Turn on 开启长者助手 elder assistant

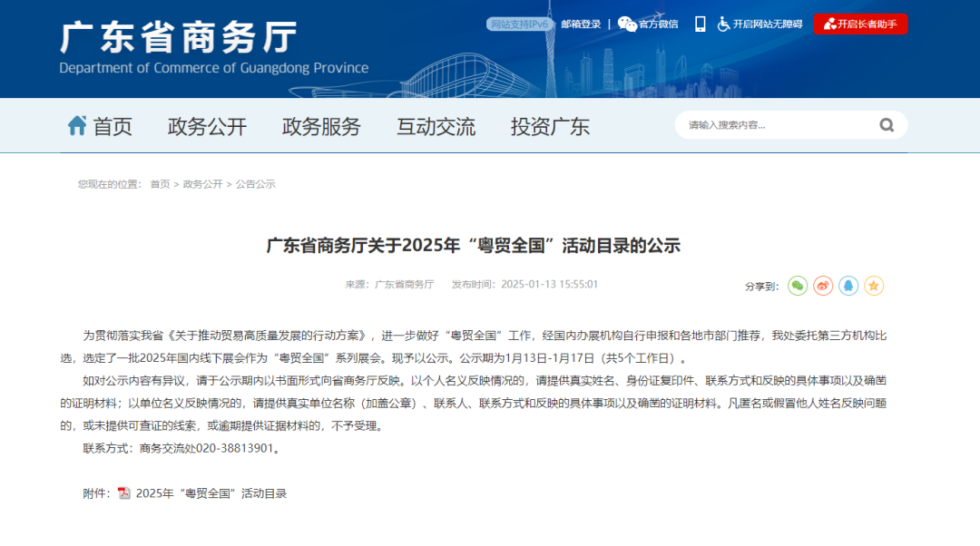[860, 24]
